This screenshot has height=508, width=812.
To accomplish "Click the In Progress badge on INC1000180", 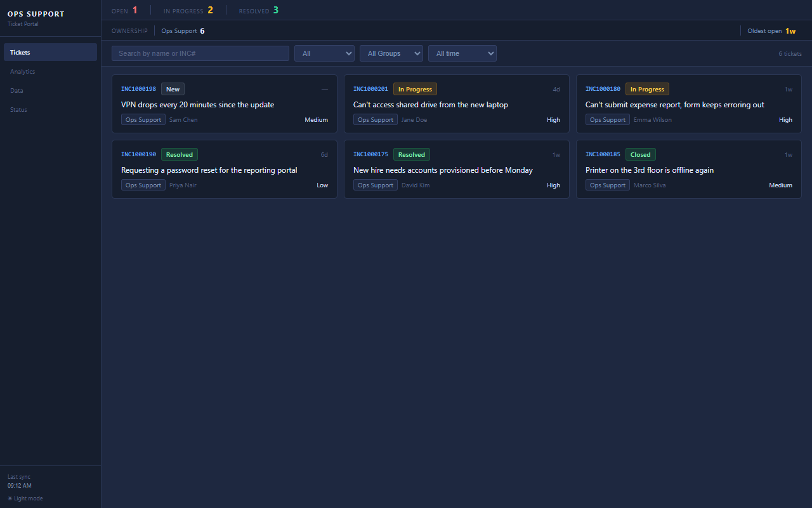I will point(647,90).
